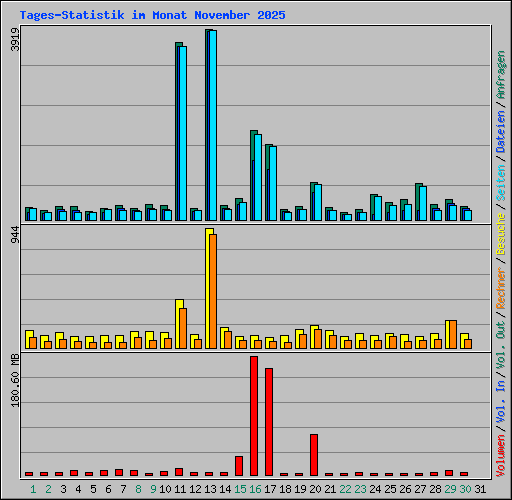This screenshot has width=512, height=500.
Task: Click day label 18 on the x-axis
Action: pos(285,489)
